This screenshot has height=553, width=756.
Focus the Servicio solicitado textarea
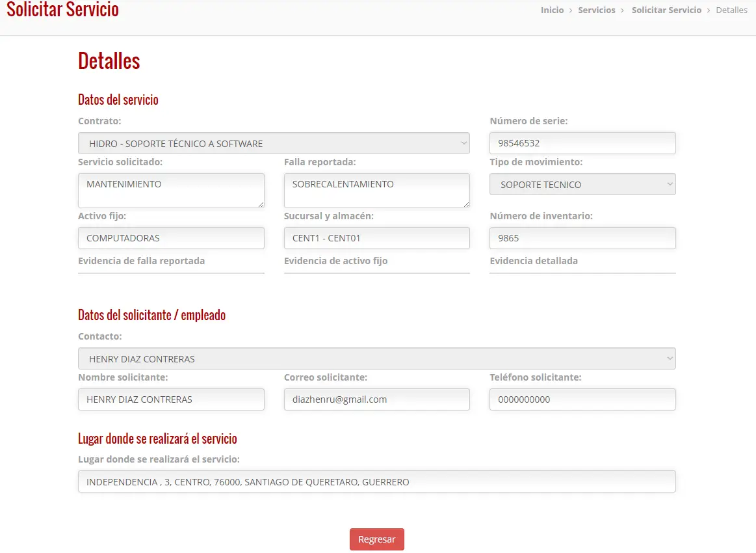[171, 191]
